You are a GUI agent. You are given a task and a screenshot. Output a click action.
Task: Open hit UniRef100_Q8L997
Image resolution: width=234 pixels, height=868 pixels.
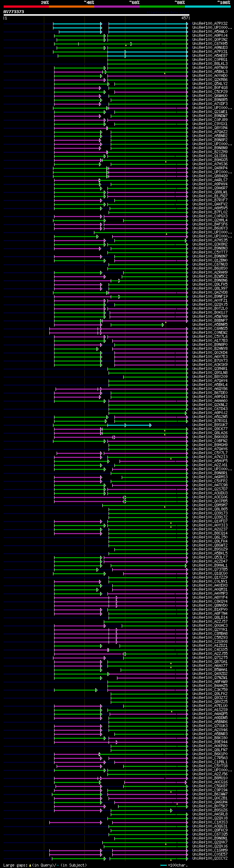point(210,288)
